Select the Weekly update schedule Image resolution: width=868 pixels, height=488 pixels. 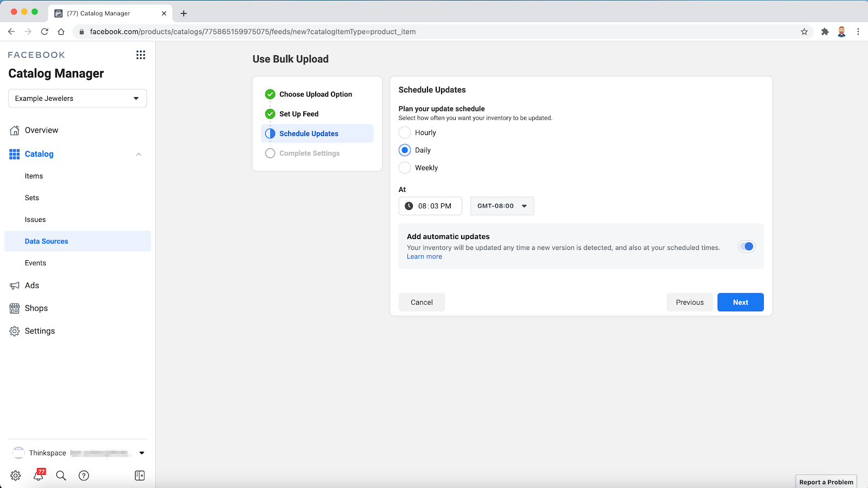coord(405,168)
